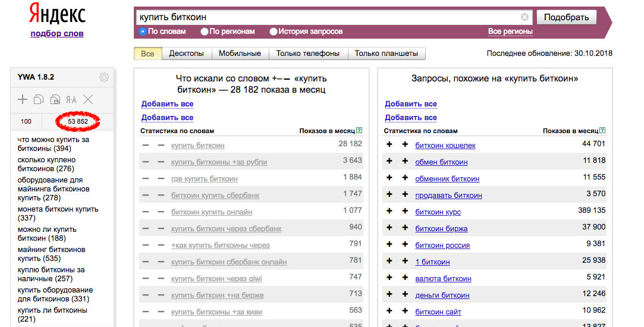Click second plus icon beside 'валюта биткоин'
Screen dimensions: 644x327
[405, 278]
